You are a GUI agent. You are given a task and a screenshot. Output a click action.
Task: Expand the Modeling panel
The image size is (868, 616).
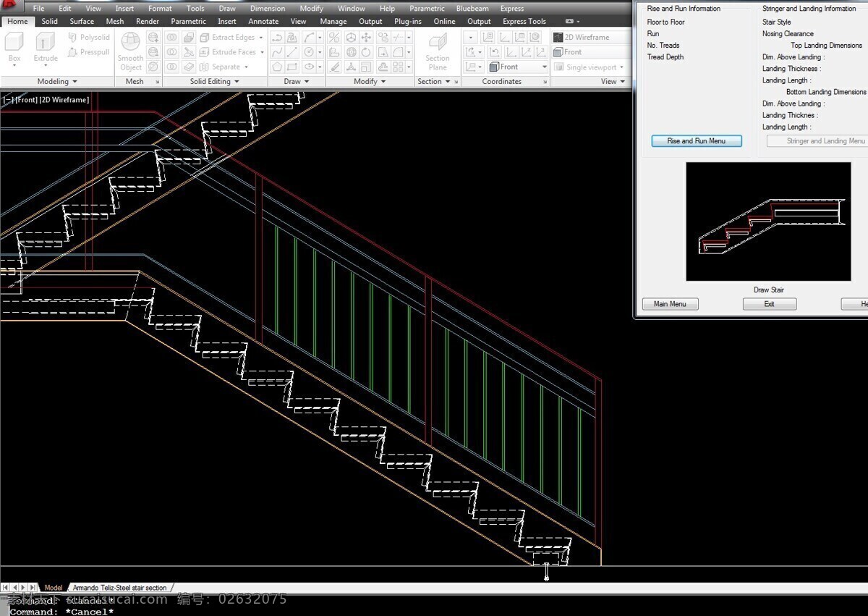[57, 82]
